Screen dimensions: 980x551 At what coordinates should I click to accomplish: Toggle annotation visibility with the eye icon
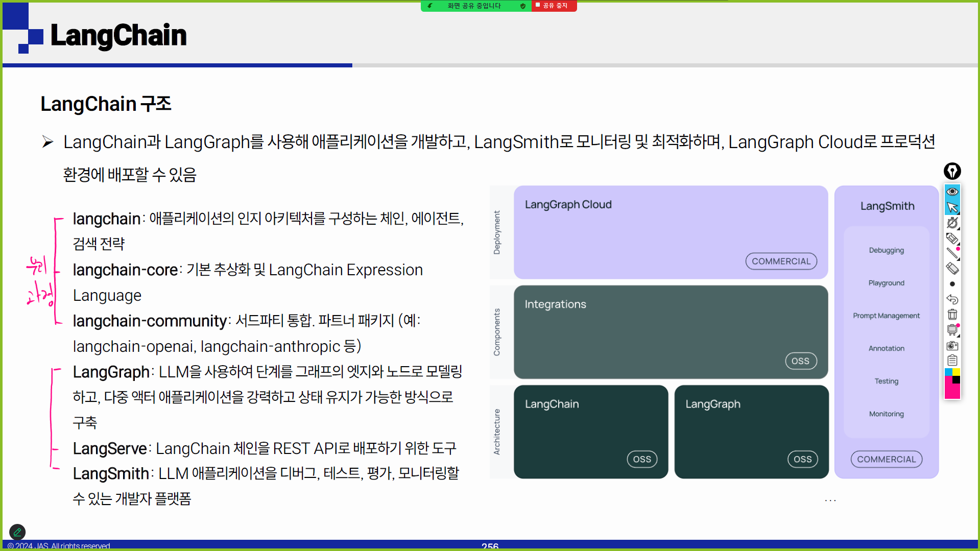point(952,191)
